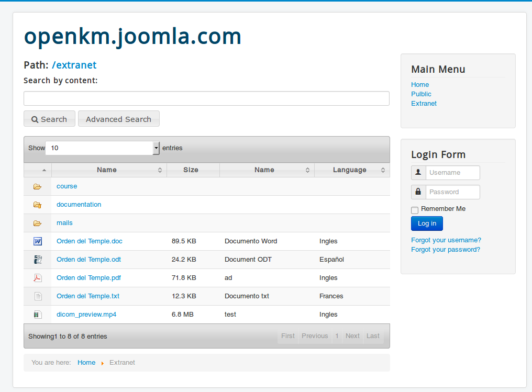Click the First pagination button
The height and width of the screenshot is (392, 532).
click(x=287, y=335)
